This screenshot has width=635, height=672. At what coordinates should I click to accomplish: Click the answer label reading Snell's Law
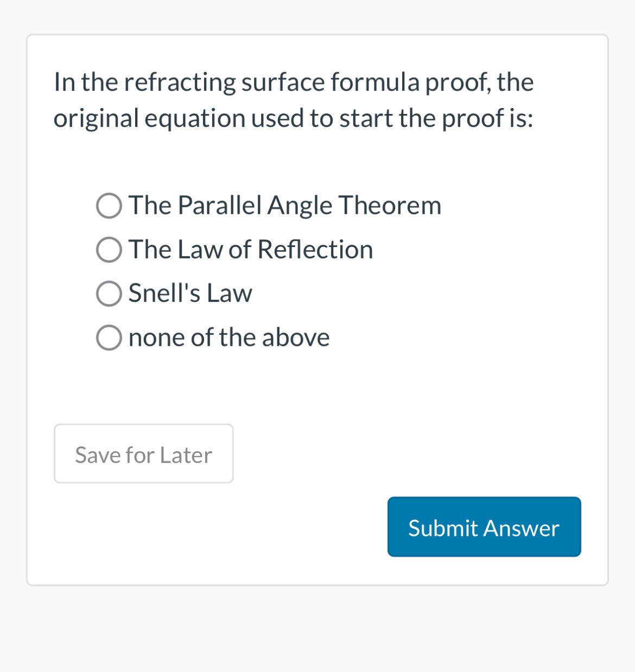coord(189,294)
